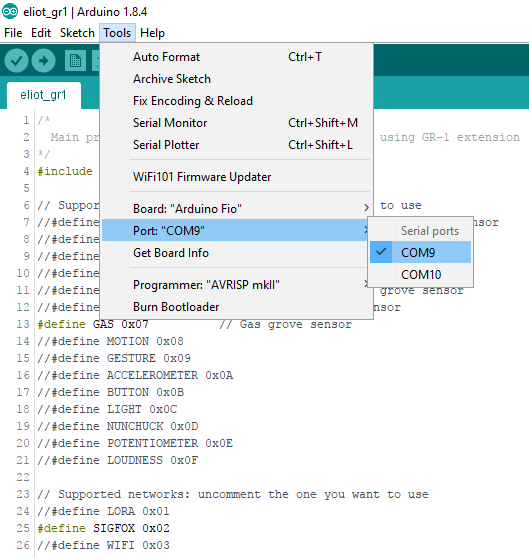
Task: Expand the Board "Arduino Fio" submenu
Action: click(237, 209)
